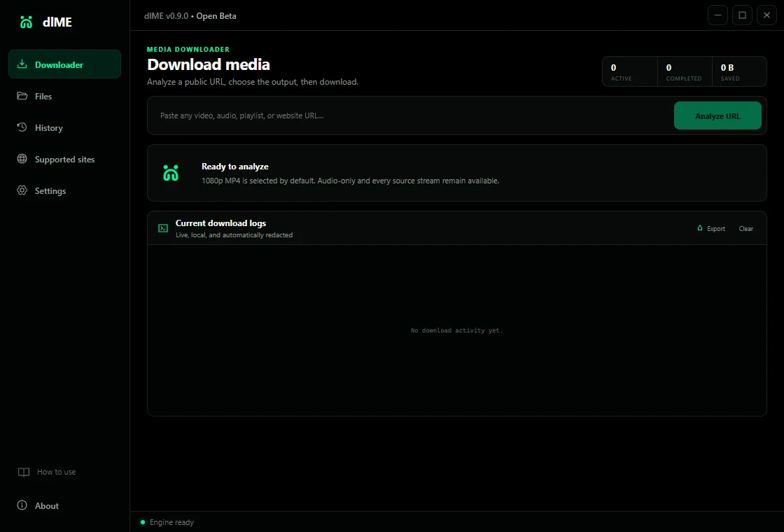Click the dIME v0.9.0 Open Beta title
The width and height of the screenshot is (784, 532).
[190, 16]
